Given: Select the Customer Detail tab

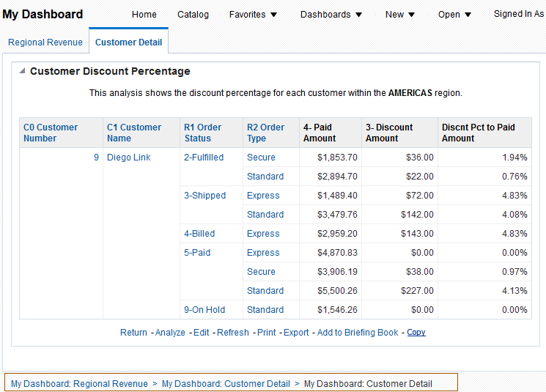Looking at the screenshot, I should [x=129, y=42].
